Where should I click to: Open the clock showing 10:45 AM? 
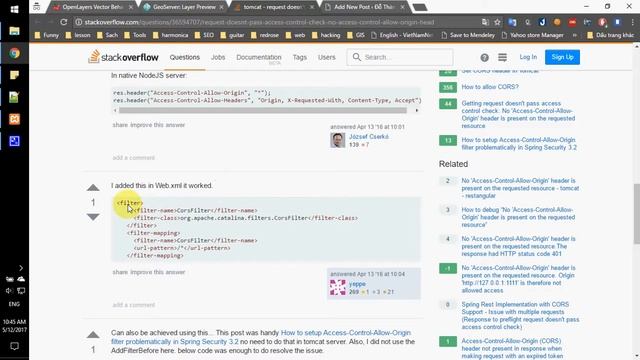(x=14, y=326)
